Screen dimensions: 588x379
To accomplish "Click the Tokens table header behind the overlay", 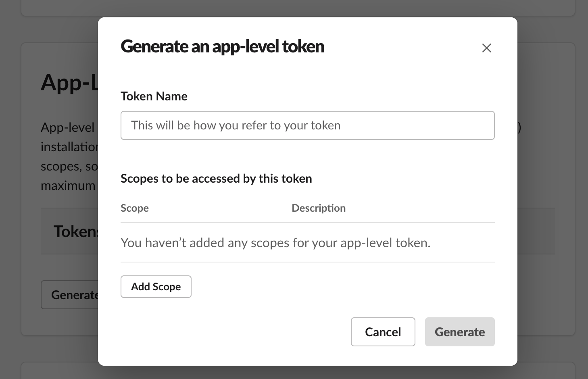I will pos(69,231).
